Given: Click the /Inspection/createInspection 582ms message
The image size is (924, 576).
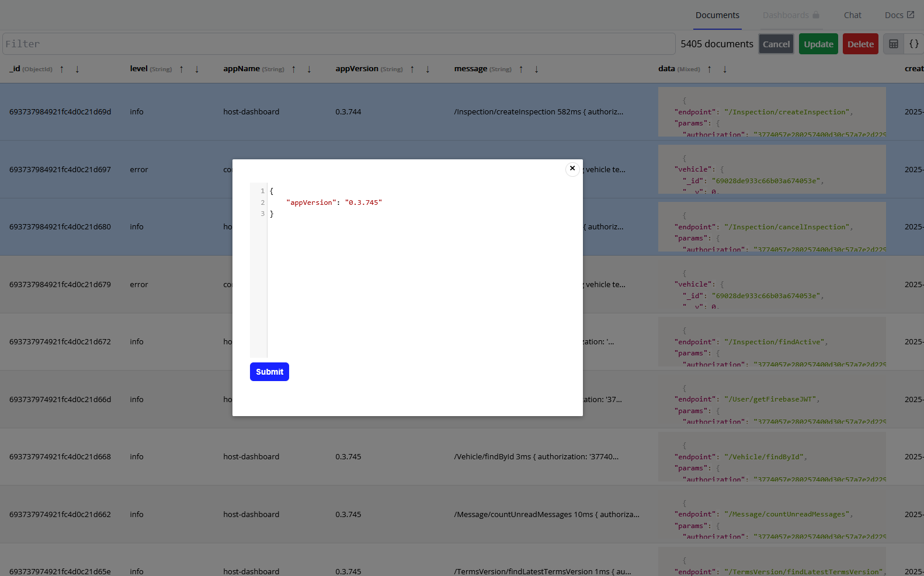Looking at the screenshot, I should (539, 111).
